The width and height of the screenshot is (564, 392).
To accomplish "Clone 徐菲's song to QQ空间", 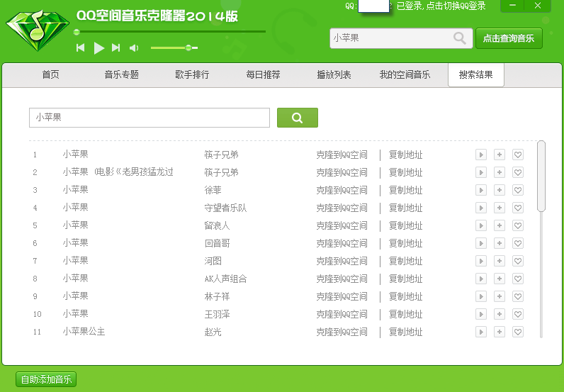I will [x=342, y=190].
